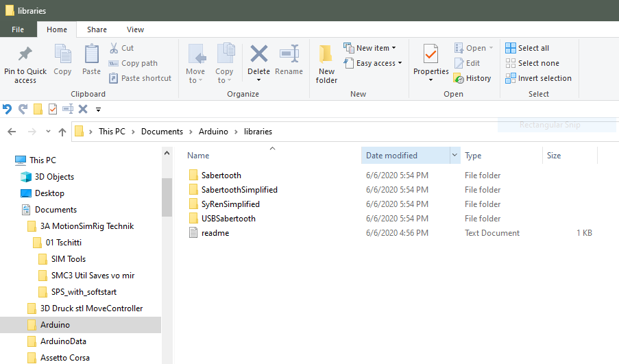Select 3A MotionSimRig Technik folder
This screenshot has height=364, width=619.
coord(87,226)
